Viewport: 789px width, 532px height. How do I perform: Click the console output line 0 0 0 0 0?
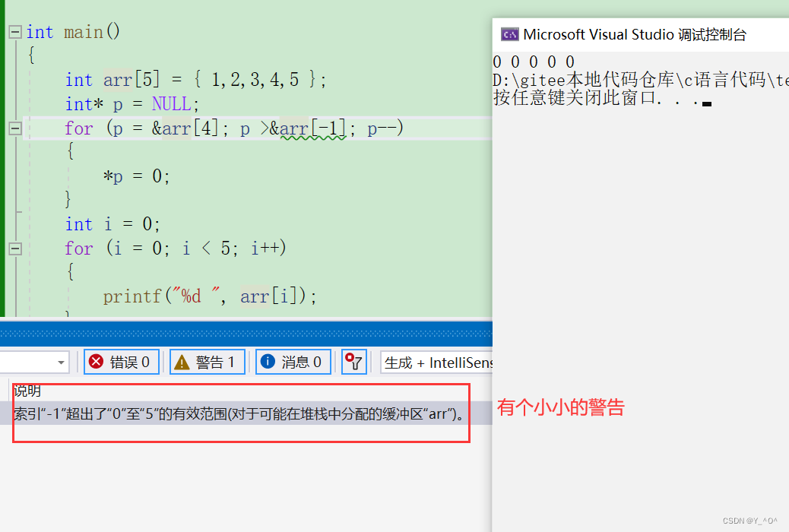click(534, 62)
